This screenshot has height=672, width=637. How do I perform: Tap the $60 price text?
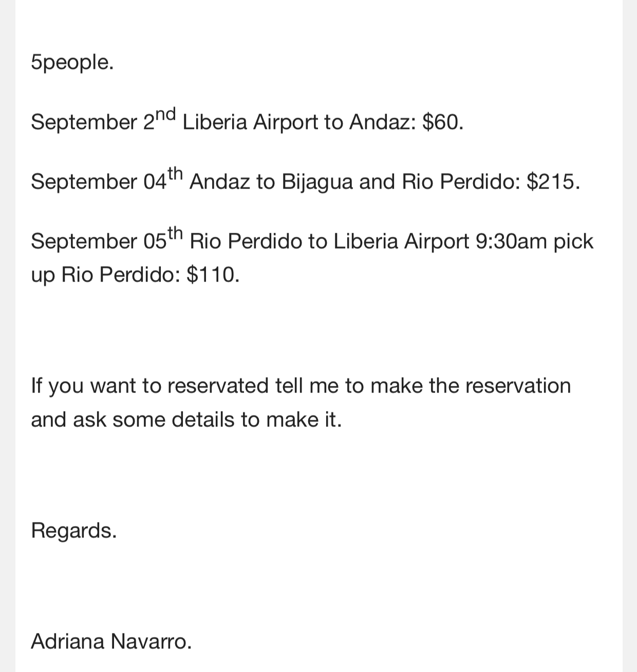(443, 122)
